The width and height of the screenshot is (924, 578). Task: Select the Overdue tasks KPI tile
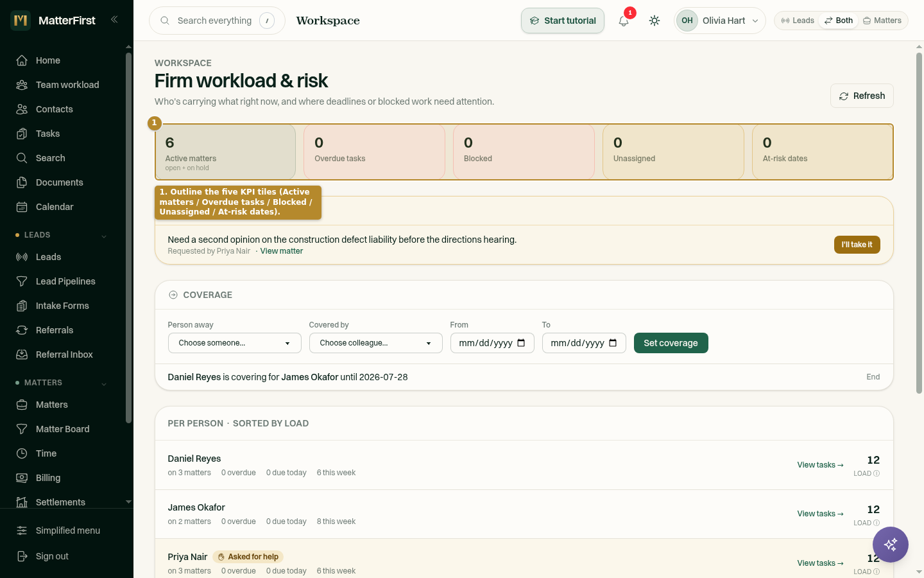[374, 152]
